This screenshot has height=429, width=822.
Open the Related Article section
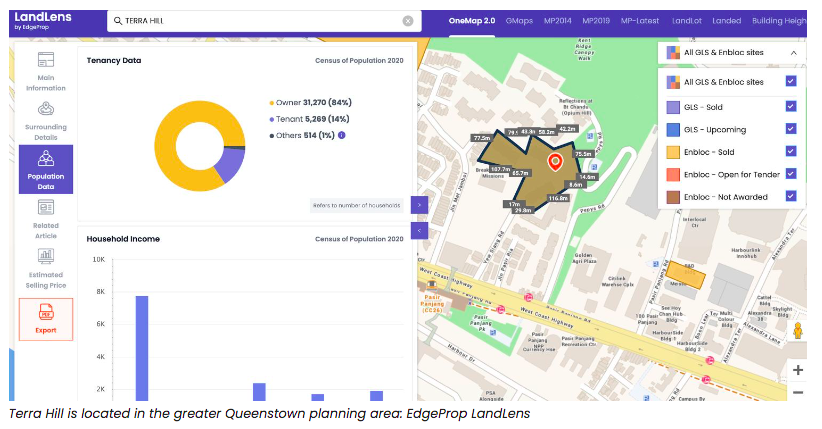[x=46, y=219]
